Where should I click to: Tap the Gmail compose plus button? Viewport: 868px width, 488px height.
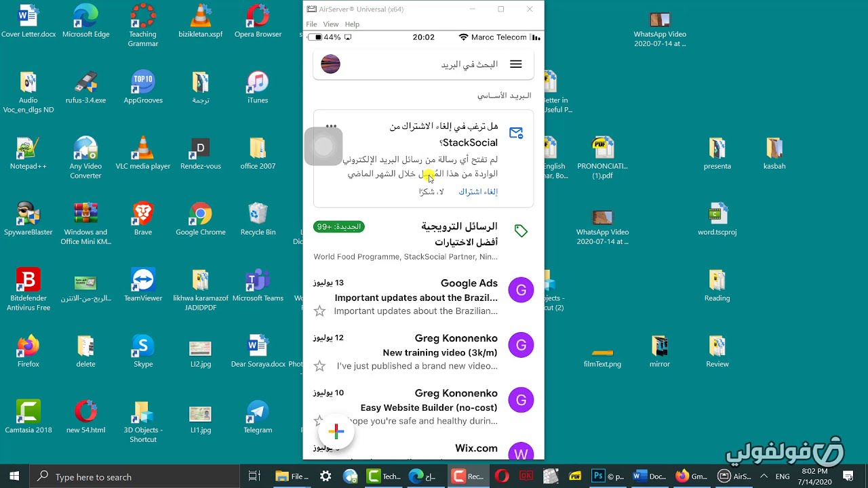[336, 431]
